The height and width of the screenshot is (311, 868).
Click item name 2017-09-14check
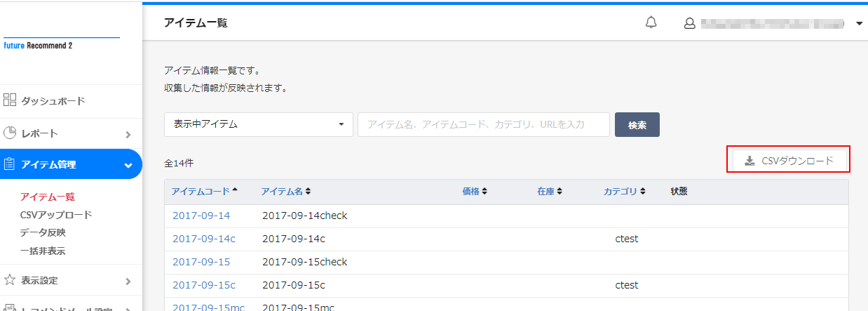[x=305, y=216]
